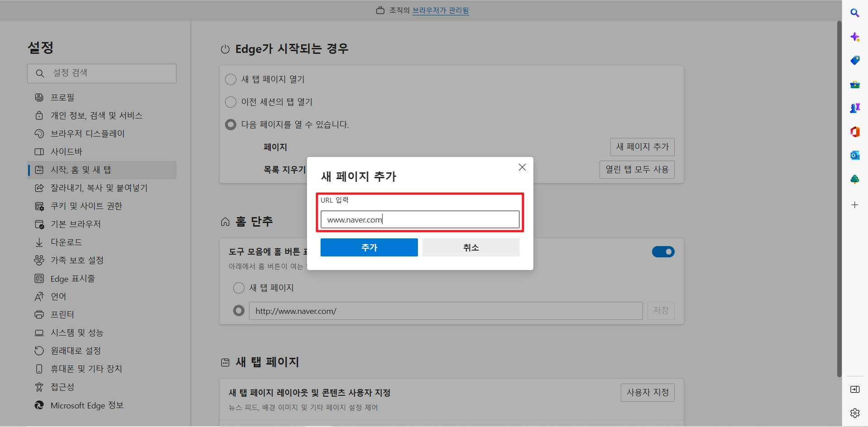Disable the home button toolbar toggle
Image resolution: width=868 pixels, height=427 pixels.
[x=663, y=251]
